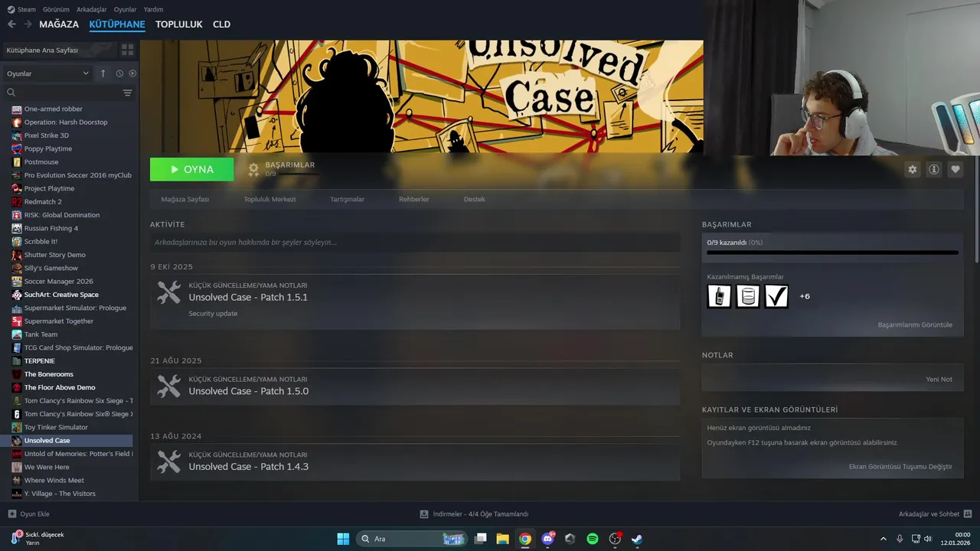This screenshot has width=980, height=551.
Task: Open the Görünüm menu
Action: (x=56, y=10)
